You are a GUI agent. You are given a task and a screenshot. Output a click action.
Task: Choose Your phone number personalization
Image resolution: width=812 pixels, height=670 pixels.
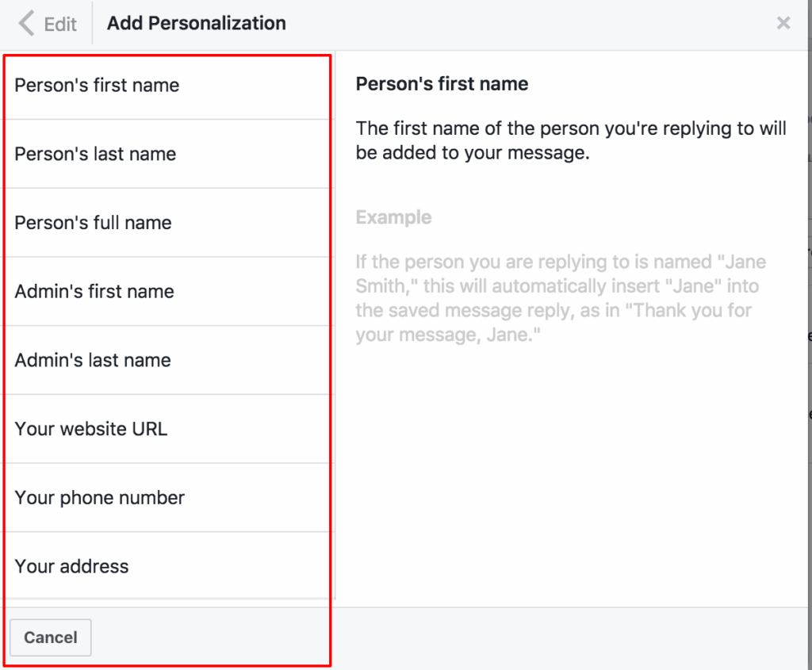pos(99,497)
